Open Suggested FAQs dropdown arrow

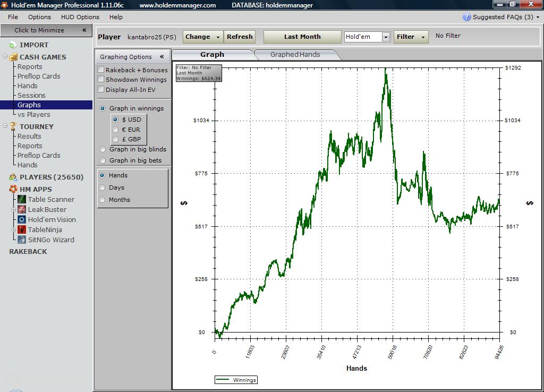(x=538, y=17)
